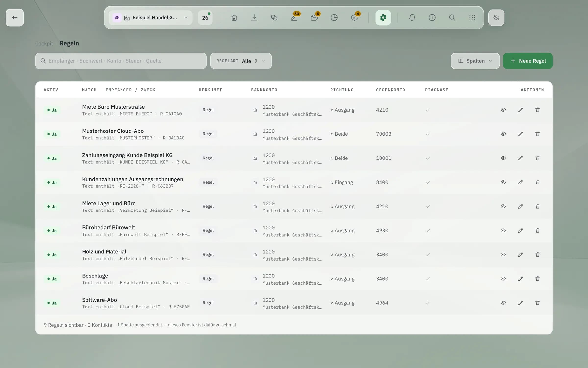
Task: Open the verified check icon with badge 4
Action: point(354,18)
